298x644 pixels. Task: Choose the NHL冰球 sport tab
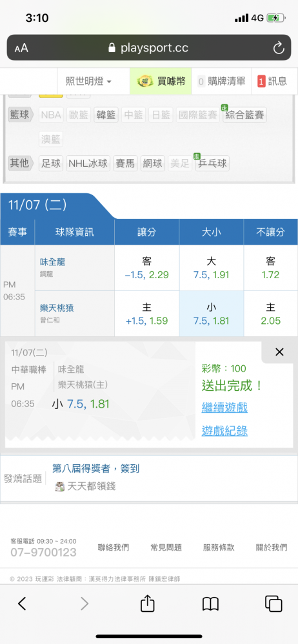click(x=88, y=164)
